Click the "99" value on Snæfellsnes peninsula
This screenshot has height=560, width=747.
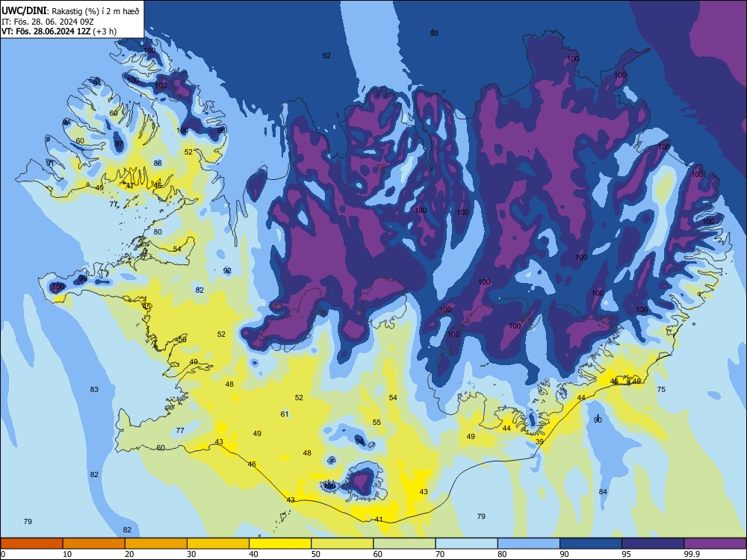coord(83,279)
